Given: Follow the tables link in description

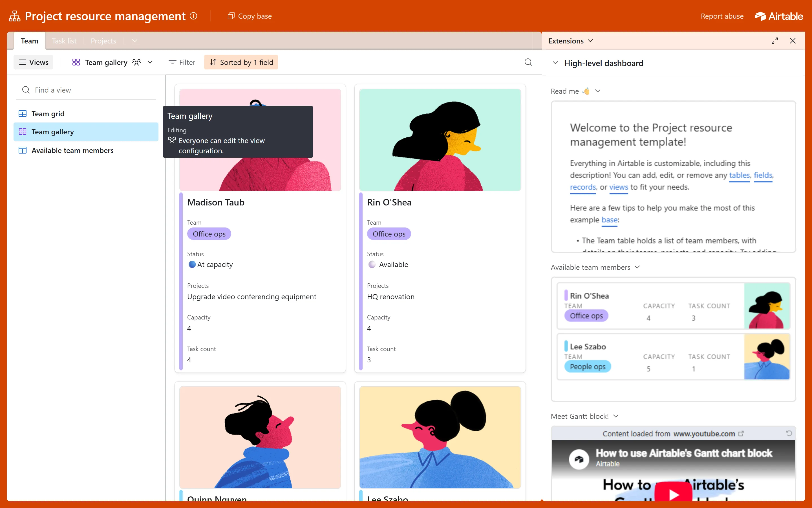Looking at the screenshot, I should pos(739,175).
